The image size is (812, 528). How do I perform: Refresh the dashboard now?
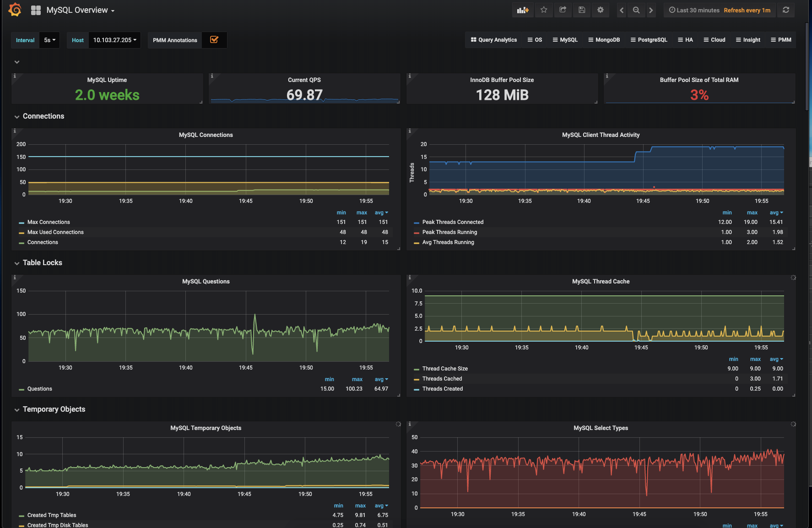785,10
